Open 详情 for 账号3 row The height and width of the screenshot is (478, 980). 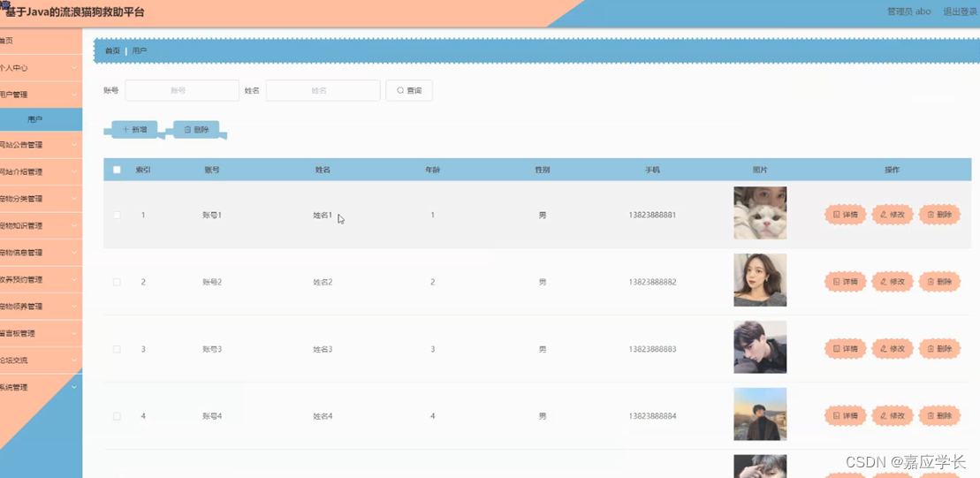[x=845, y=349]
